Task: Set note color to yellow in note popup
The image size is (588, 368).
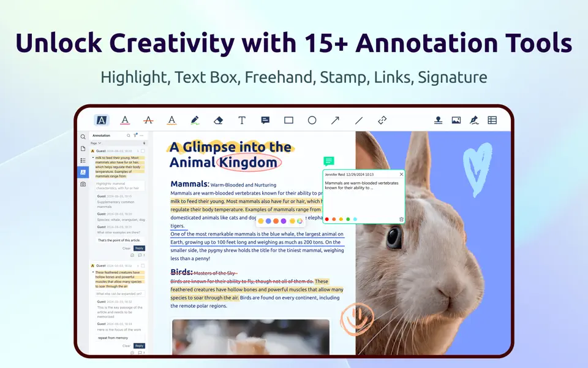Action: point(341,220)
